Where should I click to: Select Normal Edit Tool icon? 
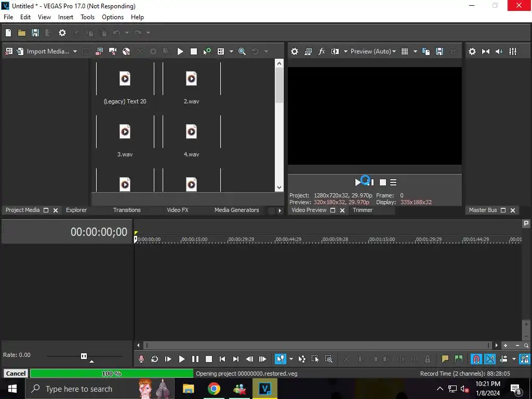[x=281, y=359]
